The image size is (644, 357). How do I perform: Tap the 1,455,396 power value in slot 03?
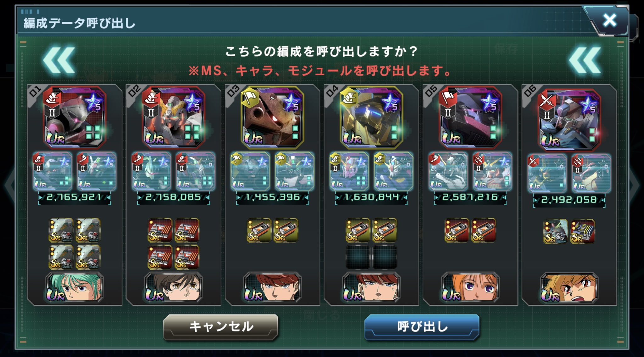pyautogui.click(x=272, y=197)
